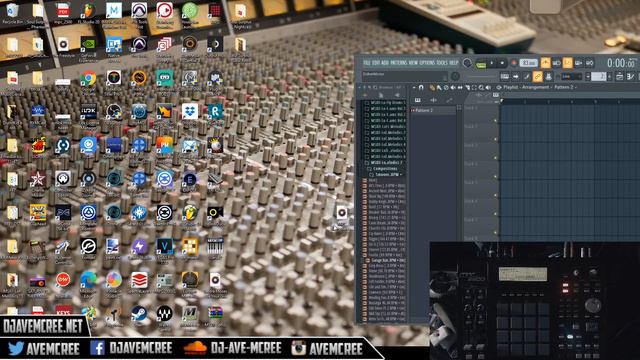
Task: Open the purple lightning bolt desktop app
Action: (139, 246)
